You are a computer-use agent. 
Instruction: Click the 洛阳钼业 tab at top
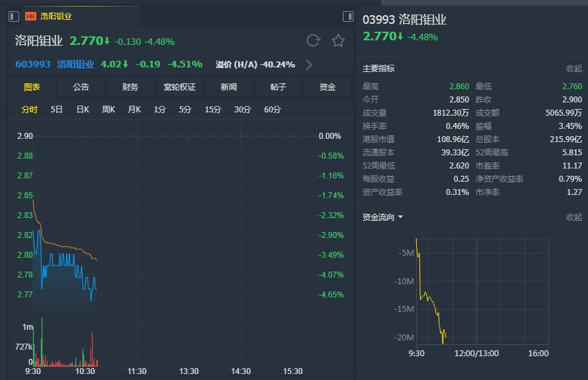[x=56, y=17]
